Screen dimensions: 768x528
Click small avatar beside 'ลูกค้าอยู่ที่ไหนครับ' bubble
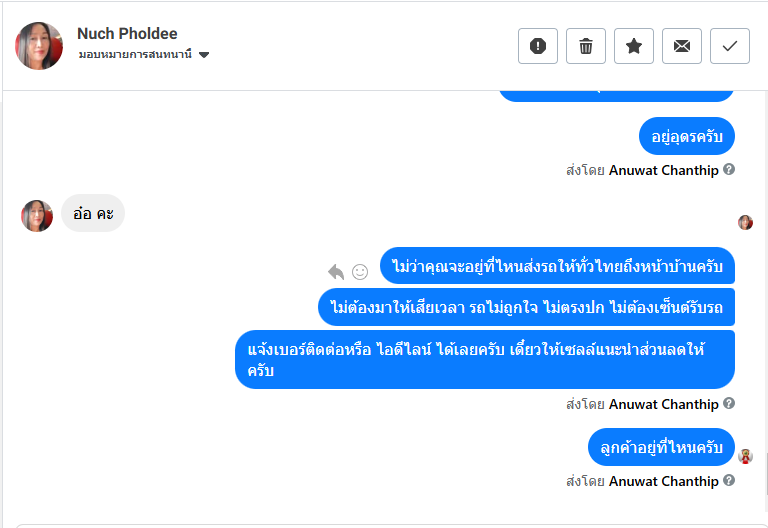coord(745,456)
